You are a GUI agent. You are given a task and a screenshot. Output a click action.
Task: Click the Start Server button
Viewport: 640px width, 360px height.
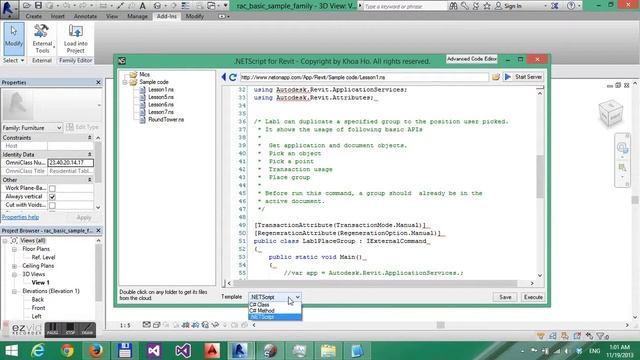coord(524,77)
